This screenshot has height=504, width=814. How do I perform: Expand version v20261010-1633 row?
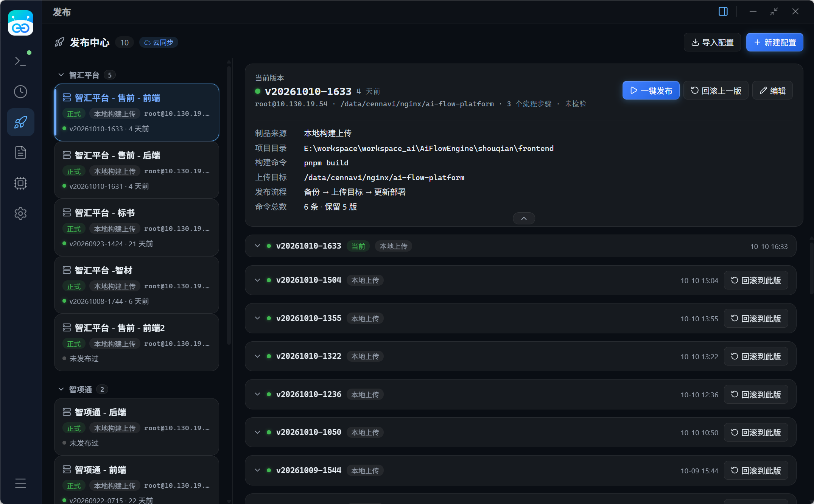(258, 246)
